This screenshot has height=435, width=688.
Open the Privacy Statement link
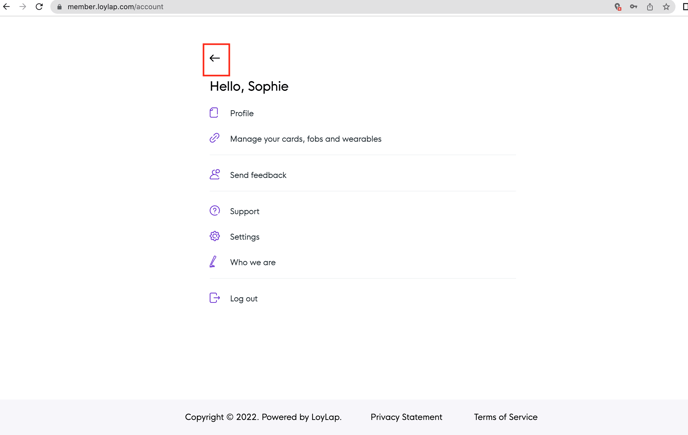point(406,417)
